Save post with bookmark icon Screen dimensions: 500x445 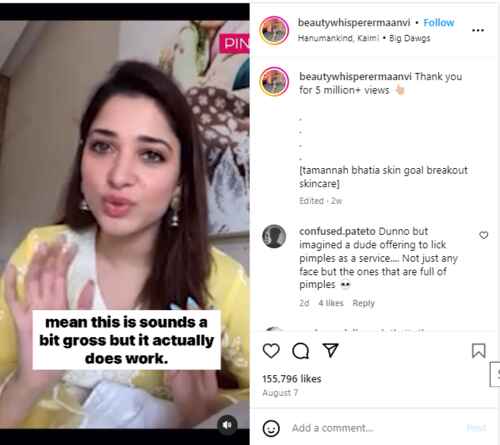click(479, 351)
